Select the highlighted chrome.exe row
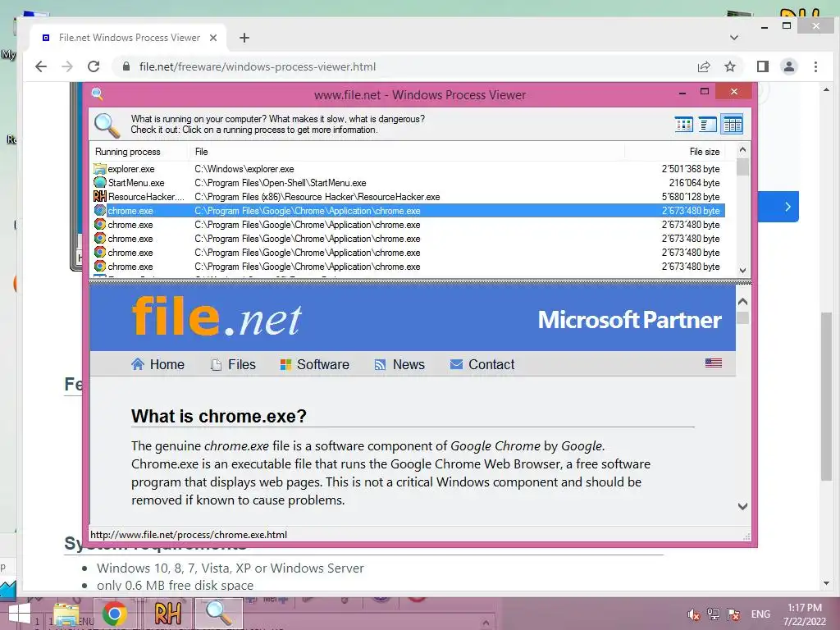The image size is (840, 630). point(408,211)
